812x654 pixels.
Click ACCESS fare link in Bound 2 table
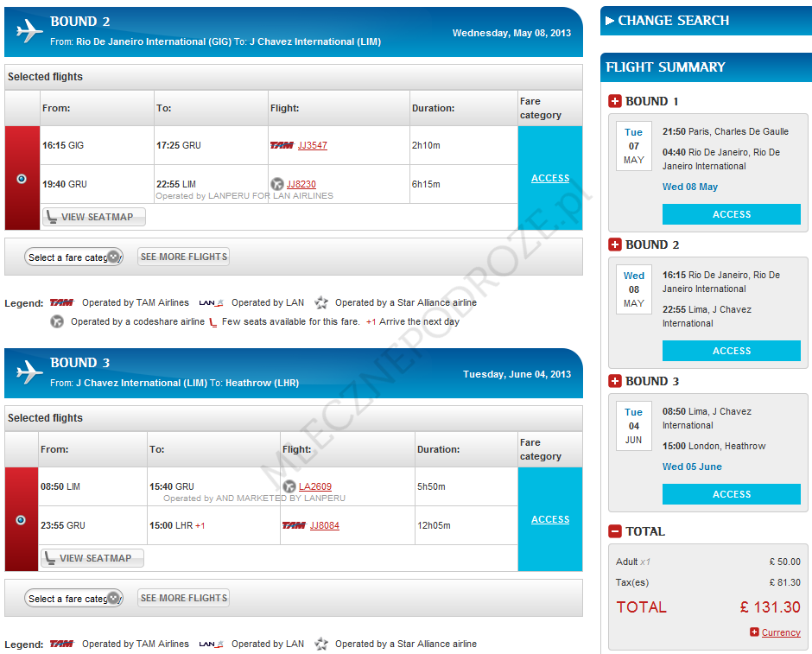pos(550,178)
